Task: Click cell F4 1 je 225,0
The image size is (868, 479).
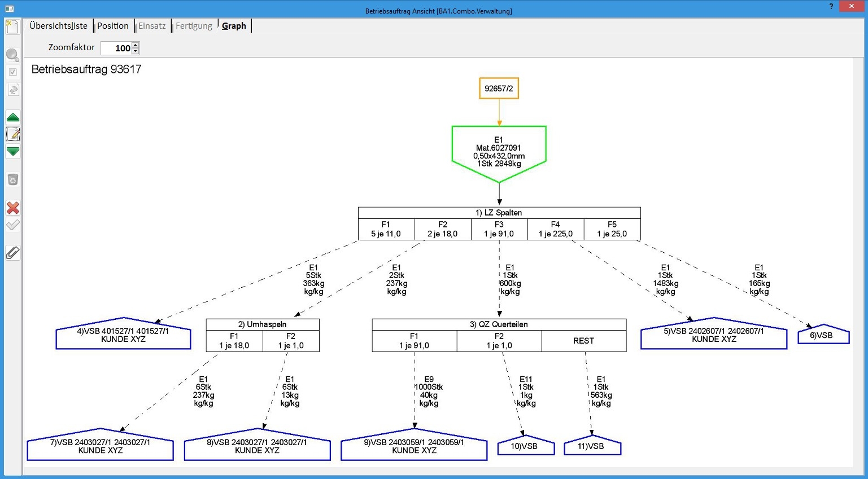Action: (x=556, y=229)
